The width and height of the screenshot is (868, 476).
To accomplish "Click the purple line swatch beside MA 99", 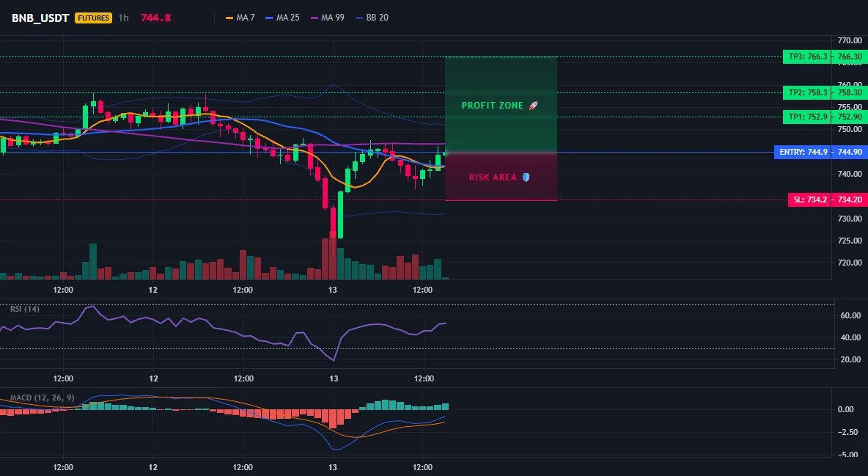I will [x=315, y=18].
